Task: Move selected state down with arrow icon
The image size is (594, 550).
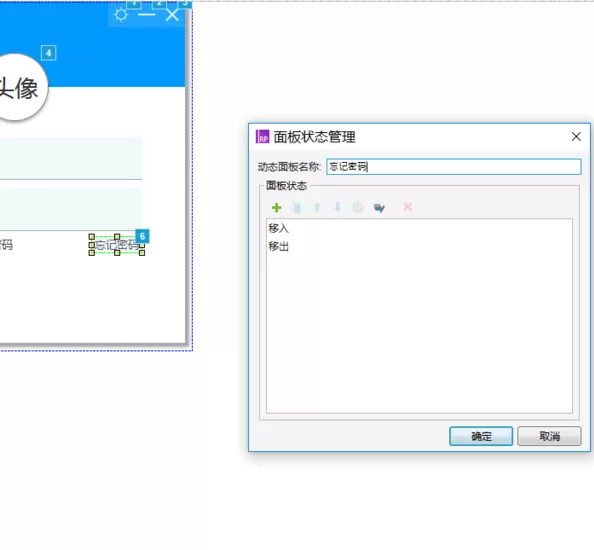Action: point(337,207)
